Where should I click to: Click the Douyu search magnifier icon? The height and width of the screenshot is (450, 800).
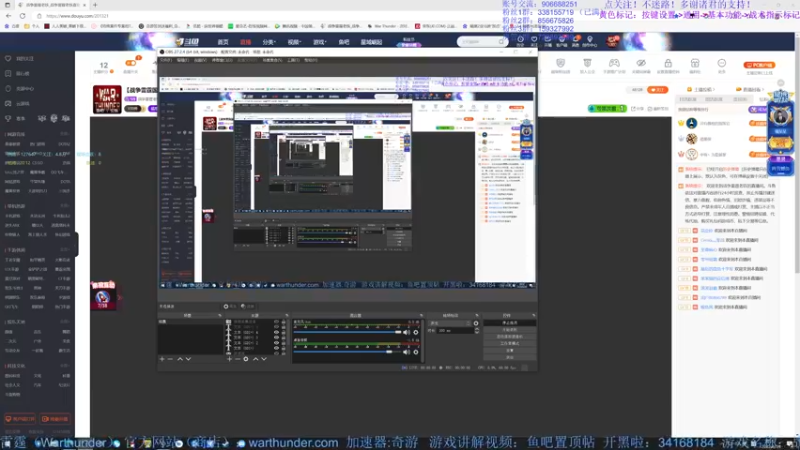(502, 41)
